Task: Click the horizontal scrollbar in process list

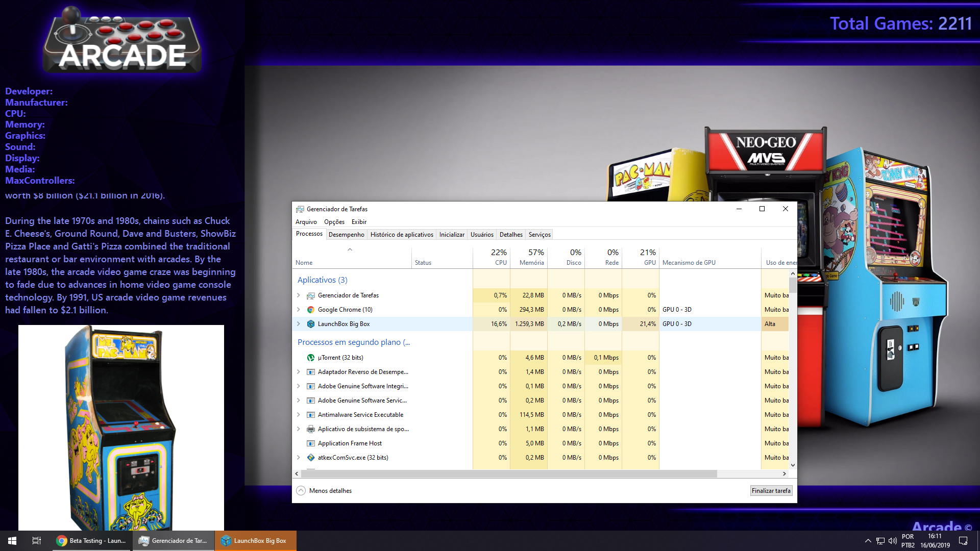Action: point(508,474)
